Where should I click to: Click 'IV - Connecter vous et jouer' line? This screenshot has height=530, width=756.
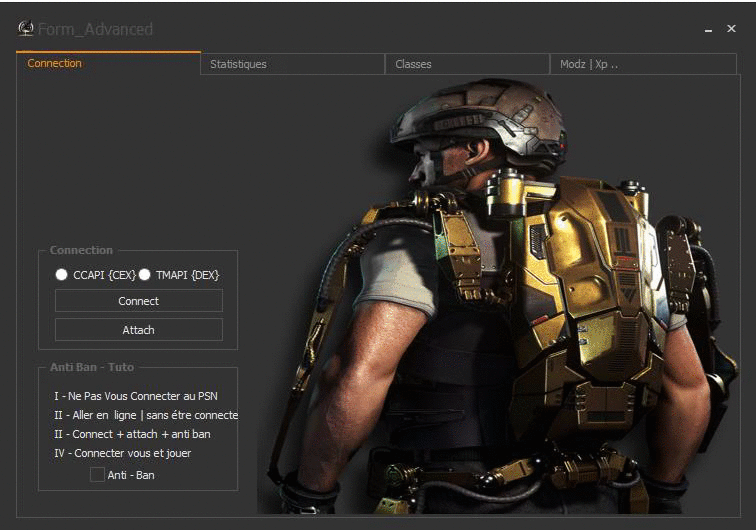[122, 453]
